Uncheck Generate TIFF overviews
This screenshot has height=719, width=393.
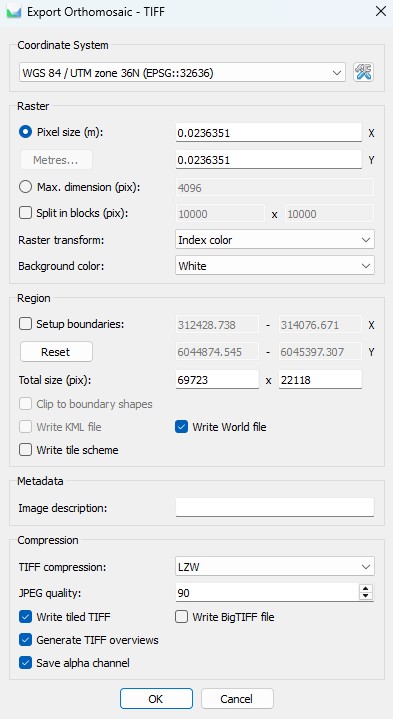pos(25,640)
